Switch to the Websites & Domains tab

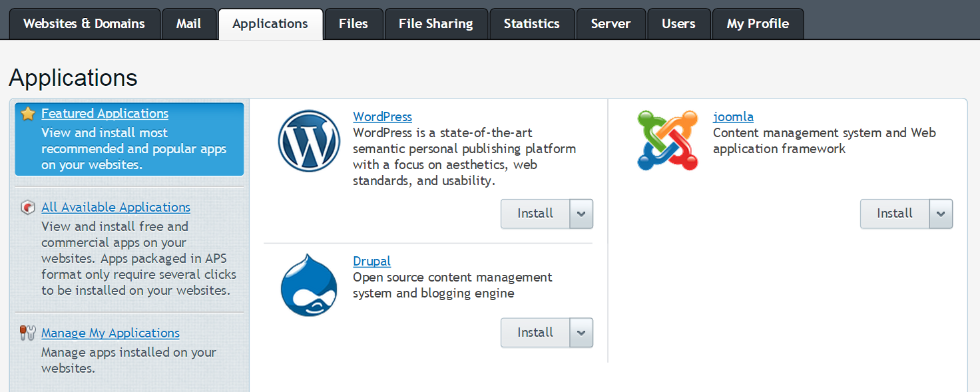84,24
